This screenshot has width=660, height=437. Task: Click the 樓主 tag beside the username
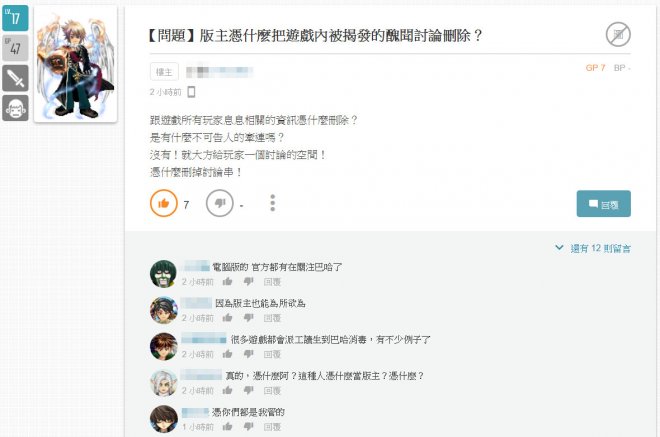click(x=164, y=72)
